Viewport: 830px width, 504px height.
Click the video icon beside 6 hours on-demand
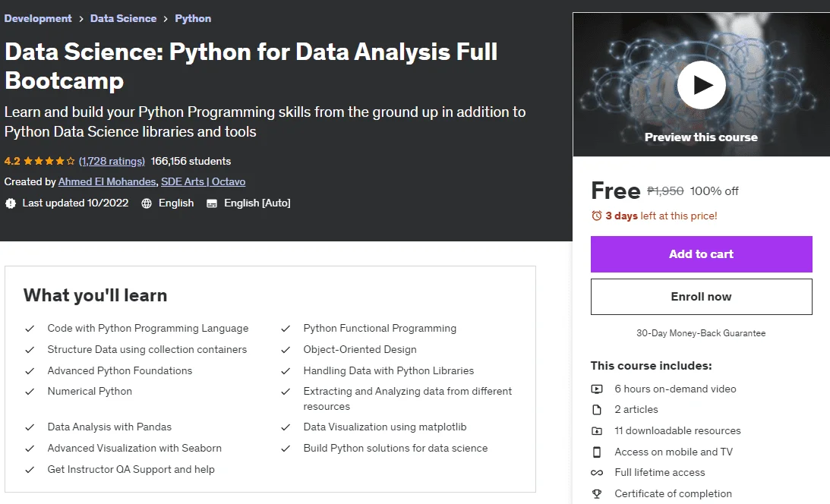click(x=597, y=389)
